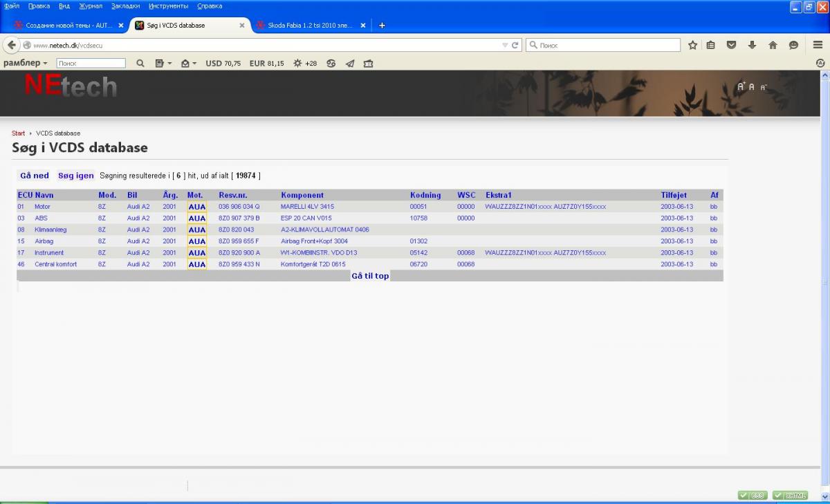Open the Файл menu

coord(12,6)
